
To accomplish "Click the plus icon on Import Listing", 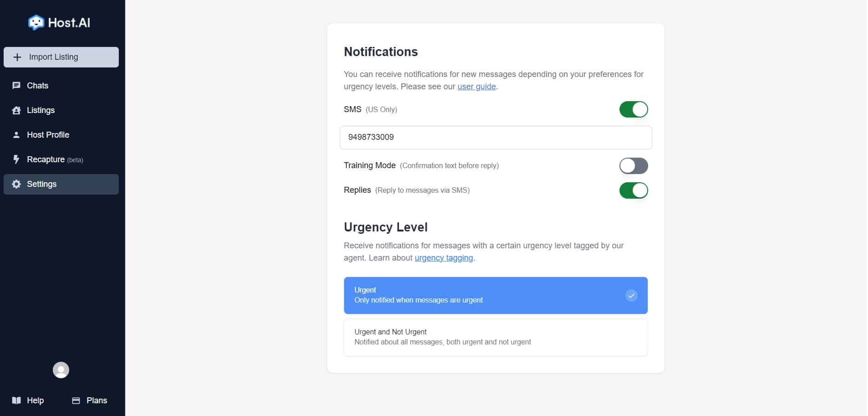I will click(17, 57).
